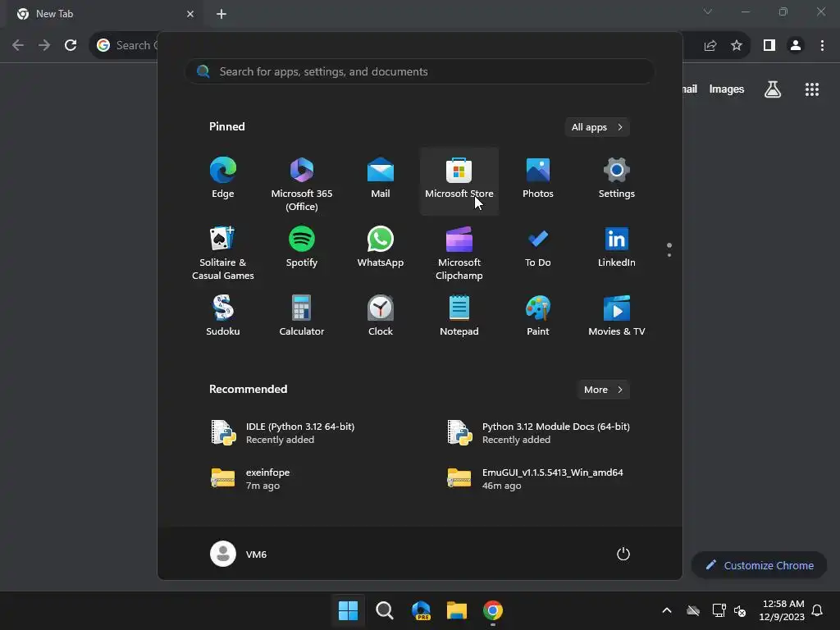840x630 pixels.
Task: Open Chrome tab search dropdown
Action: (708, 11)
